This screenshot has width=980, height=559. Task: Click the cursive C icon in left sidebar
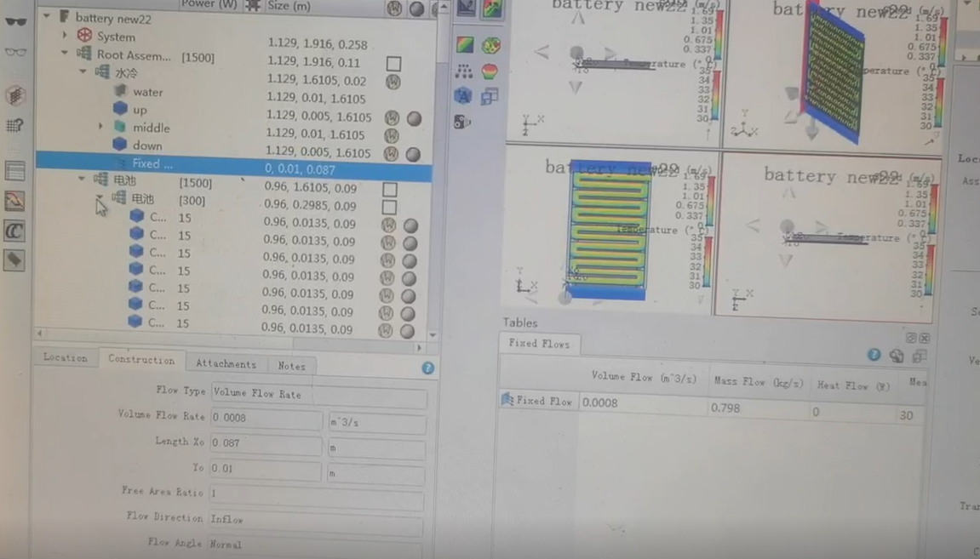point(14,231)
